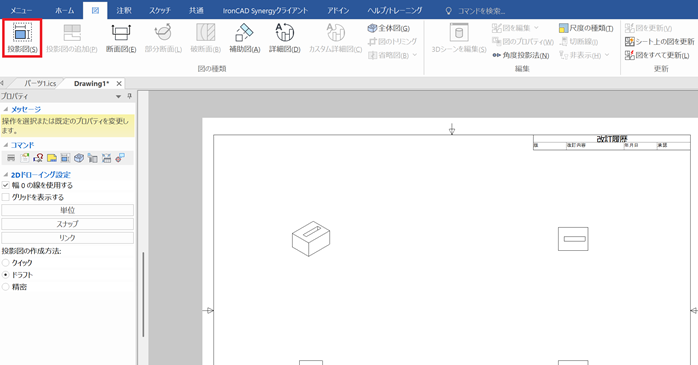The image size is (698, 365).
Task: Click the 破断面(B) break view icon
Action: (x=205, y=38)
